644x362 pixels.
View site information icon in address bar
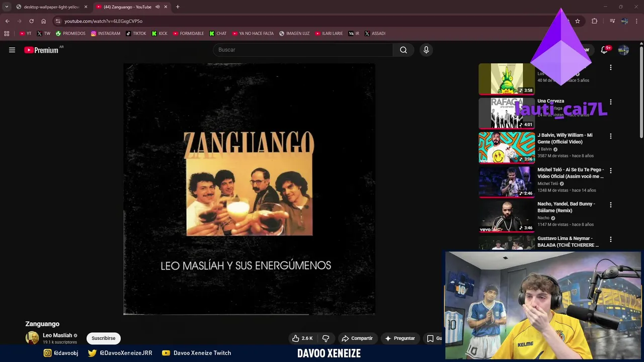click(x=58, y=21)
